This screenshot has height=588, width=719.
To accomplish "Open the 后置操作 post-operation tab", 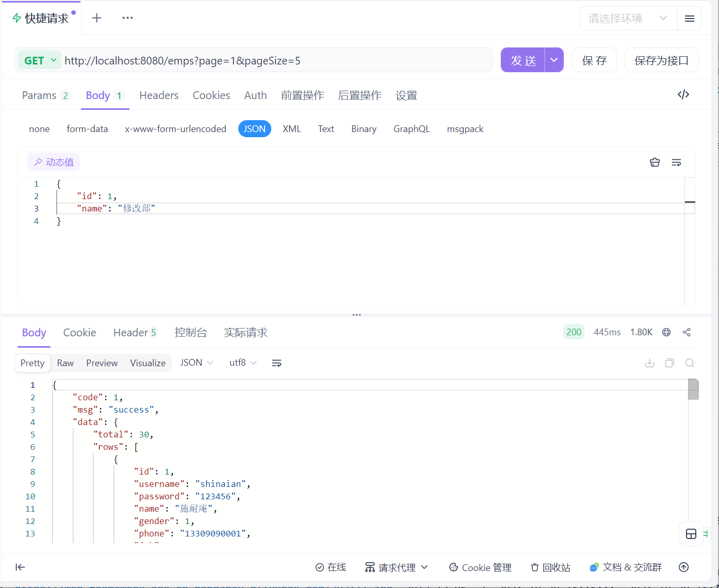I will (360, 95).
